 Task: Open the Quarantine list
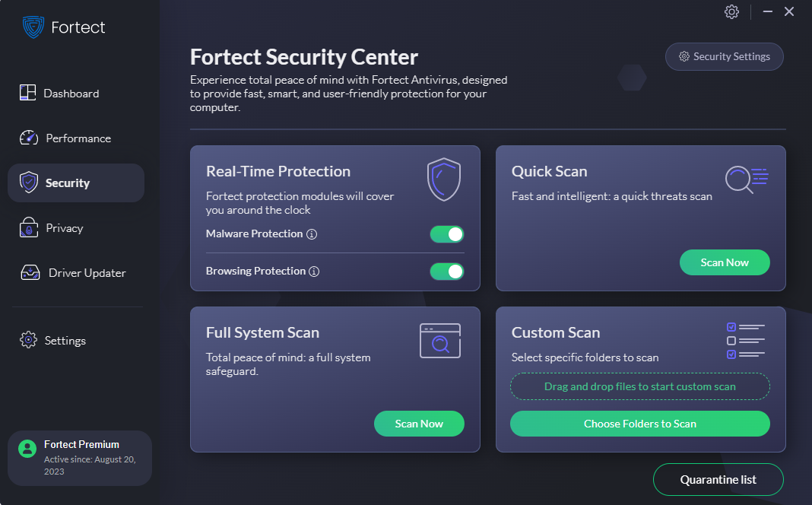[x=718, y=479]
